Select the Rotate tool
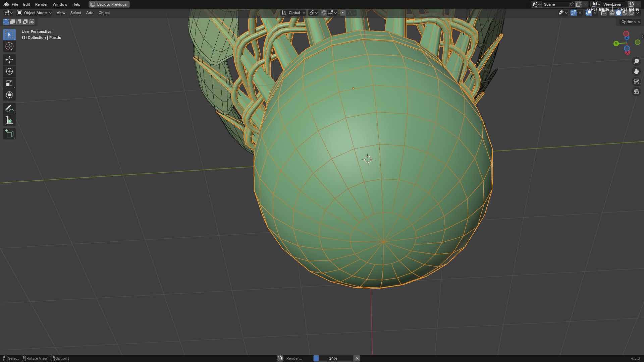The width and height of the screenshot is (644, 362). tap(9, 71)
